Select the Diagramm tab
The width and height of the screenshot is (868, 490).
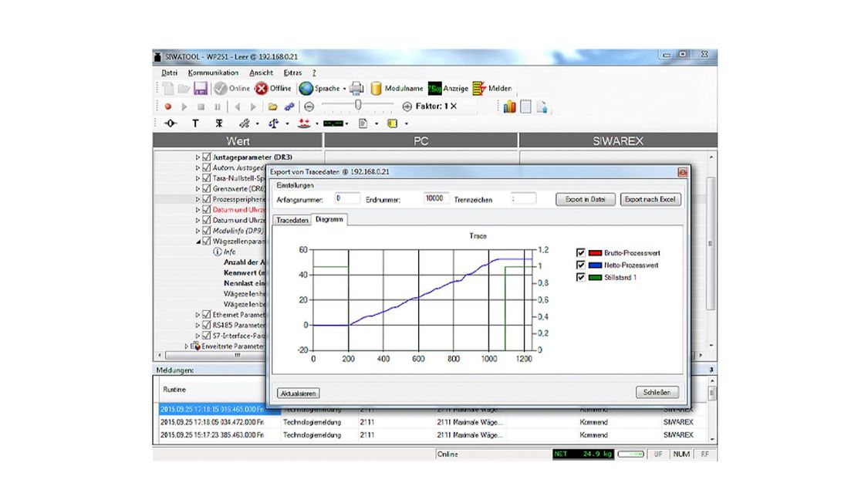pyautogui.click(x=329, y=219)
